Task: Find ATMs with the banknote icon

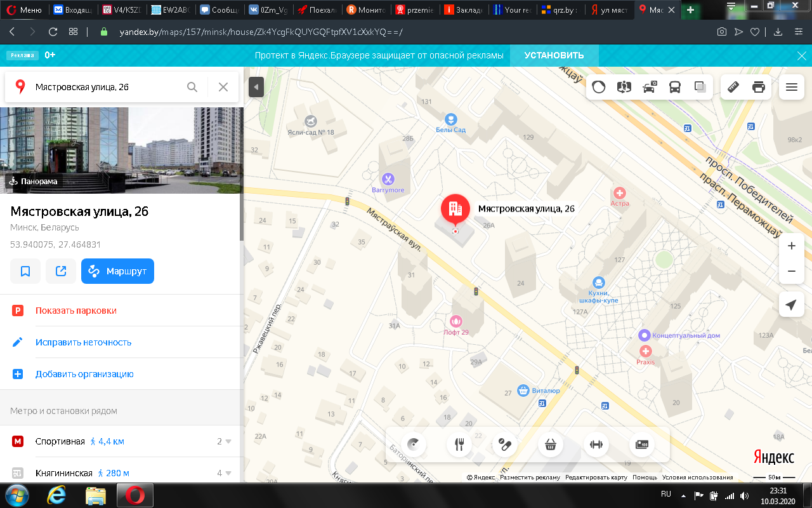Action: (641, 444)
